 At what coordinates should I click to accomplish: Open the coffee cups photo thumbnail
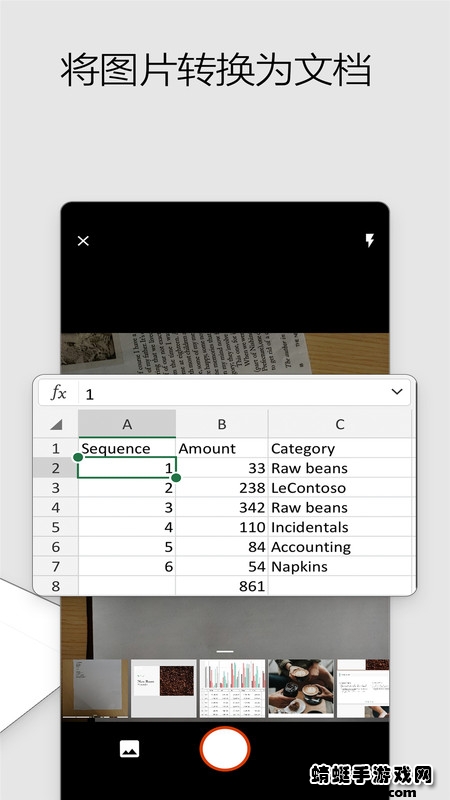[301, 688]
